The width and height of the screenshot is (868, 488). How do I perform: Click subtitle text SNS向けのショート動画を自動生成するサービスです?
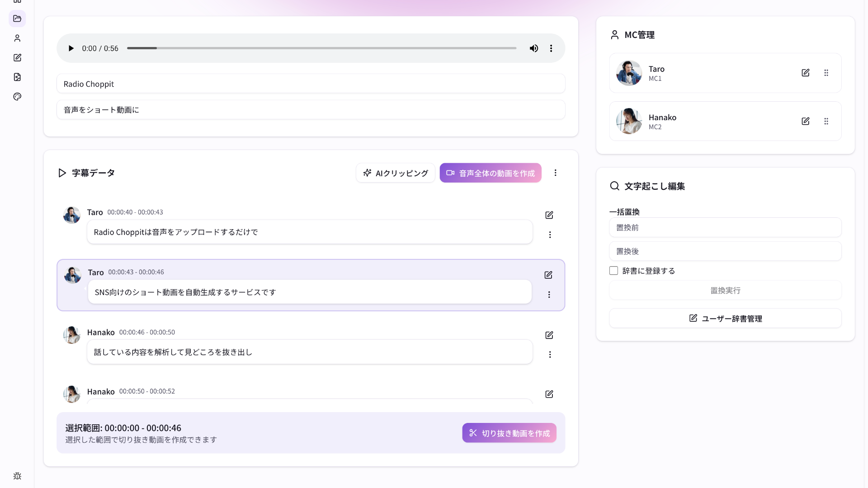pyautogui.click(x=185, y=292)
